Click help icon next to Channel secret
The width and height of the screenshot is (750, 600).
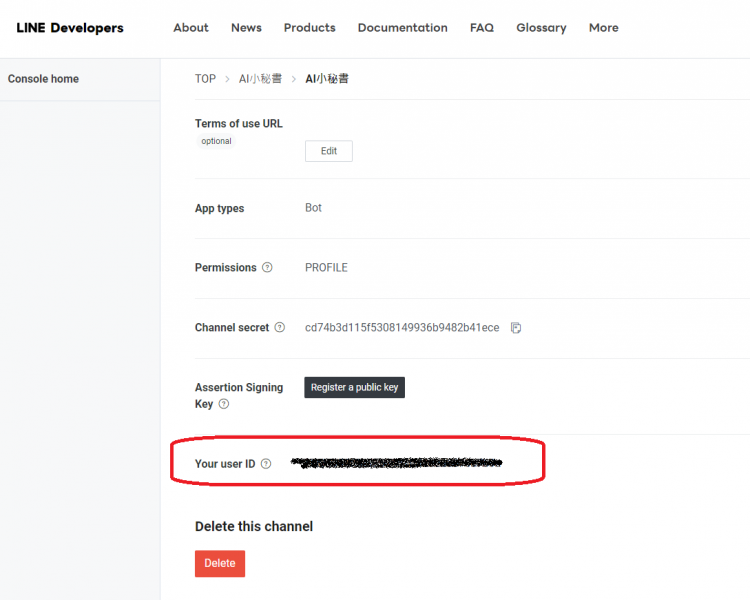[x=280, y=328]
